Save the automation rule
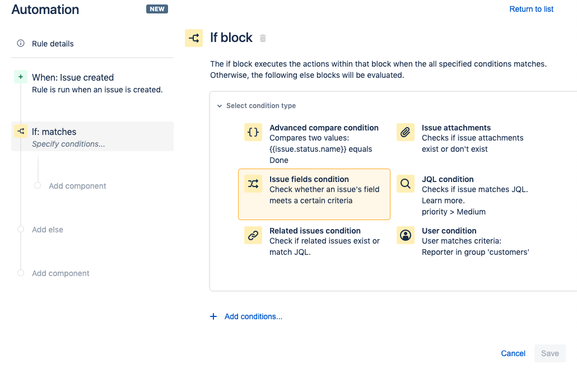The width and height of the screenshot is (577, 392). point(550,353)
